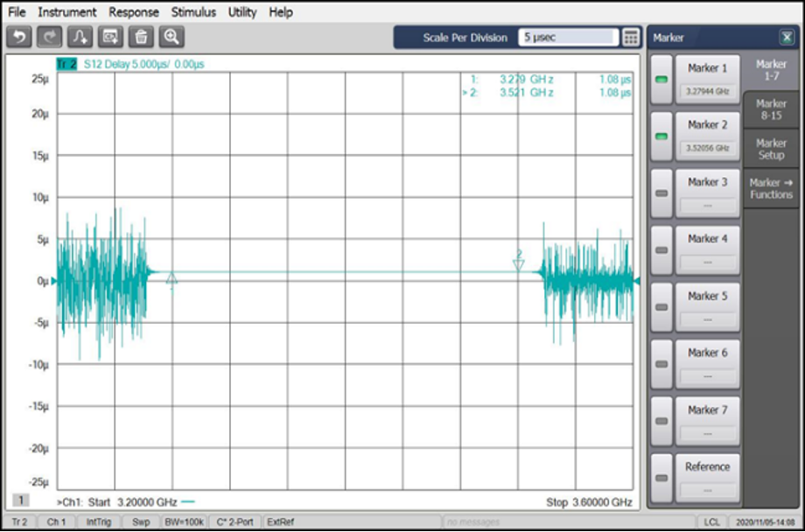Open the Stimulus menu
This screenshot has height=532, width=805.
[193, 12]
